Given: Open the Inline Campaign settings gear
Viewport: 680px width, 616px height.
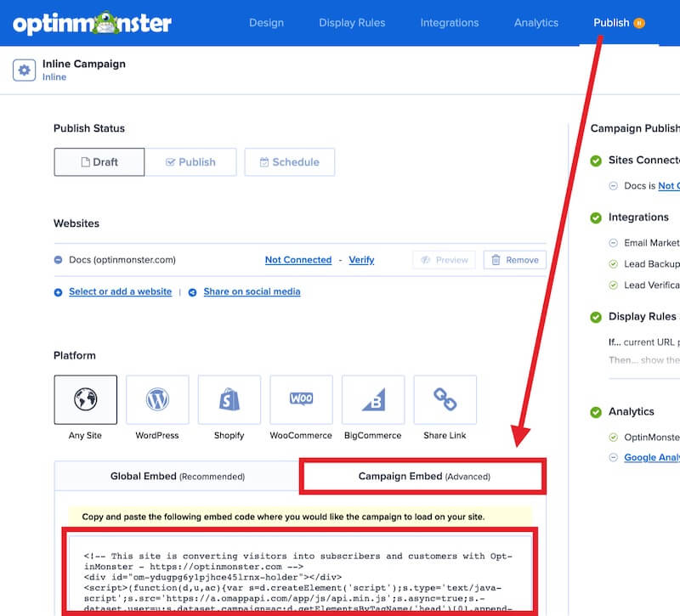Looking at the screenshot, I should pos(24,70).
